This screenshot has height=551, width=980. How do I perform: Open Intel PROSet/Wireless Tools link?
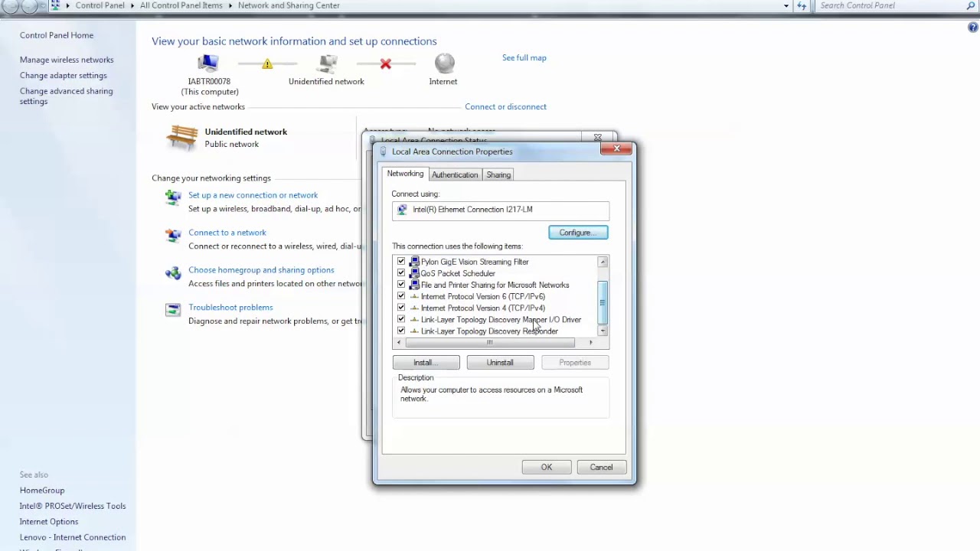click(73, 506)
